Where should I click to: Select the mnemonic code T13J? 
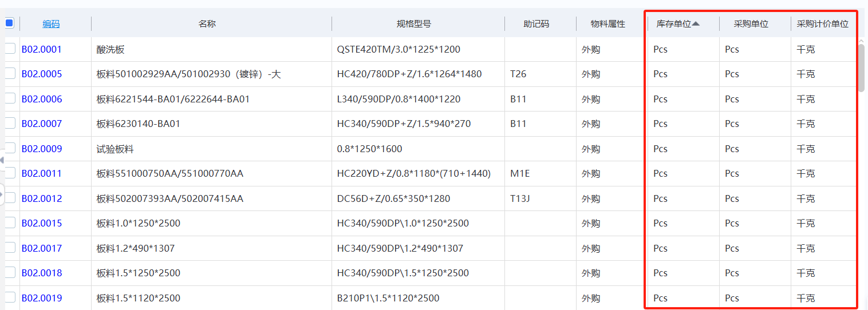pos(520,198)
